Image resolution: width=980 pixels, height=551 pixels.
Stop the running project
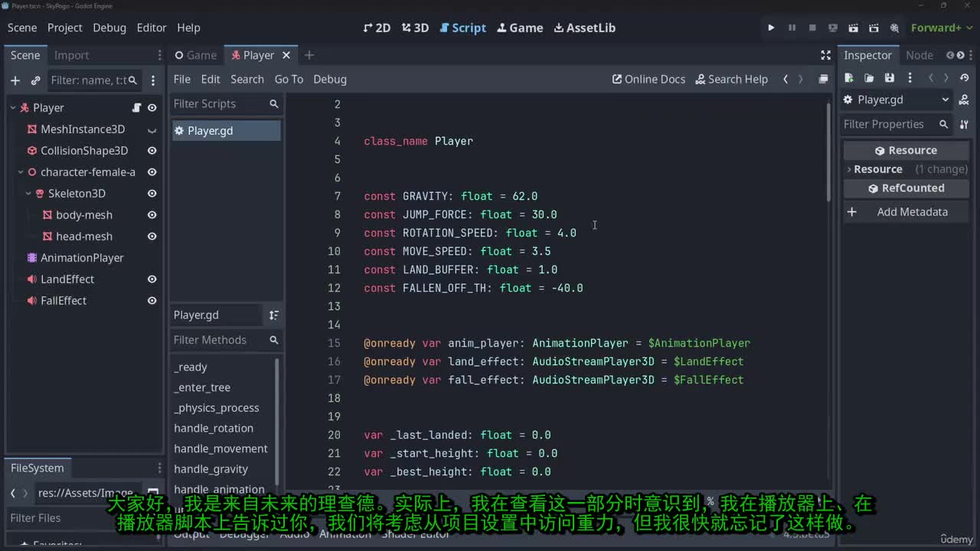[x=812, y=28]
